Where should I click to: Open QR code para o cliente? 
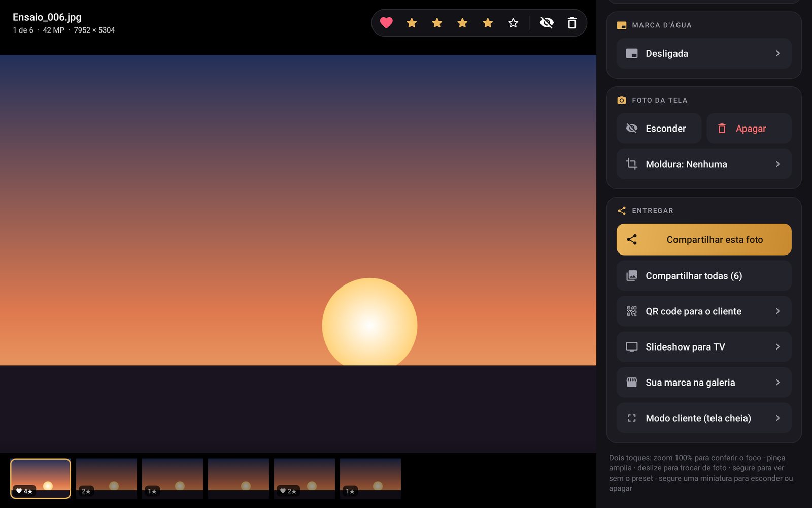pos(704,311)
